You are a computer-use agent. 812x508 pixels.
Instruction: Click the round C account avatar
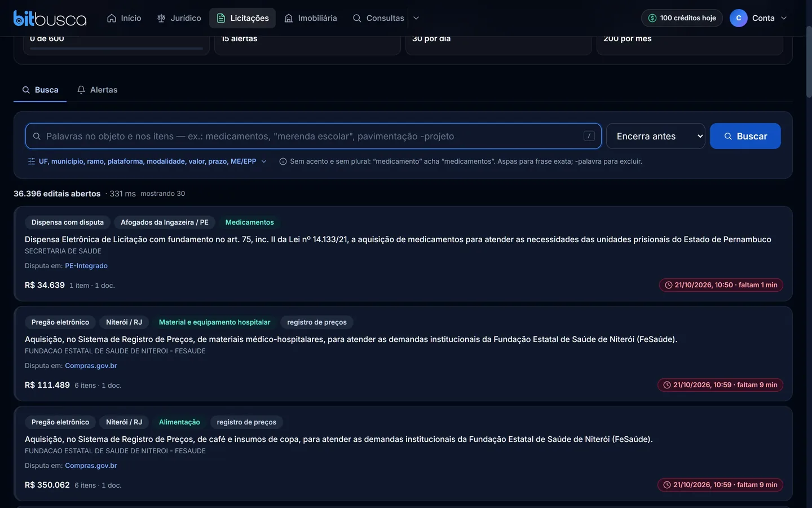739,18
